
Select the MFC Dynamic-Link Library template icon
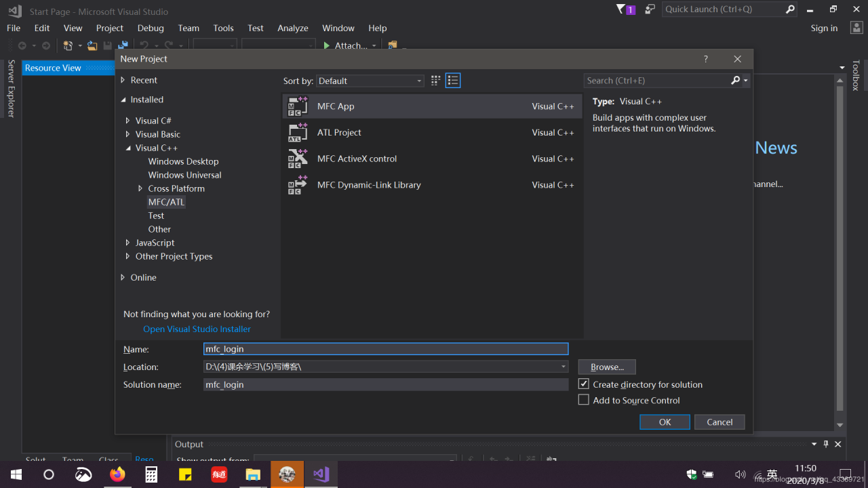(298, 185)
